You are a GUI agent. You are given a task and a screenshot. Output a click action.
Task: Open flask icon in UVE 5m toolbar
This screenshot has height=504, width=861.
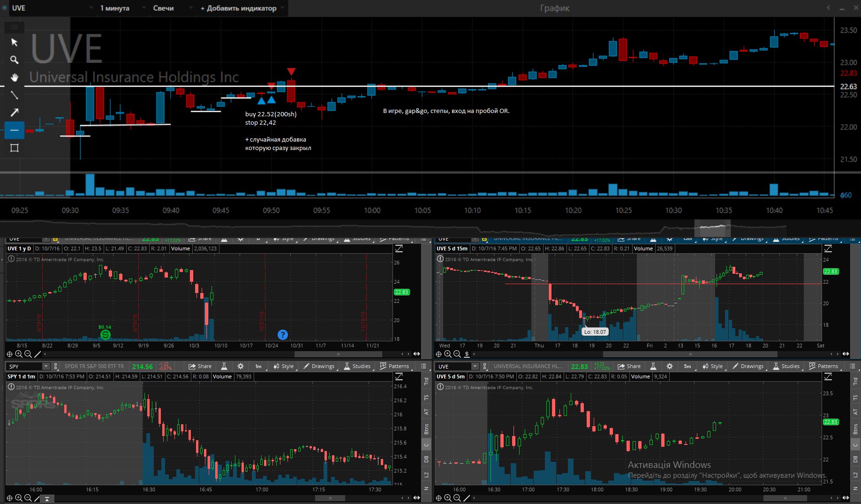pyautogui.click(x=653, y=366)
